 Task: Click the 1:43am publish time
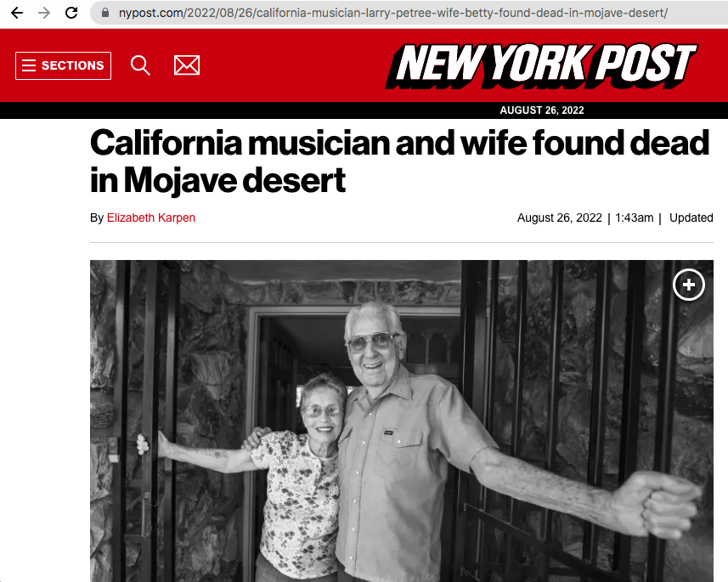click(x=634, y=218)
